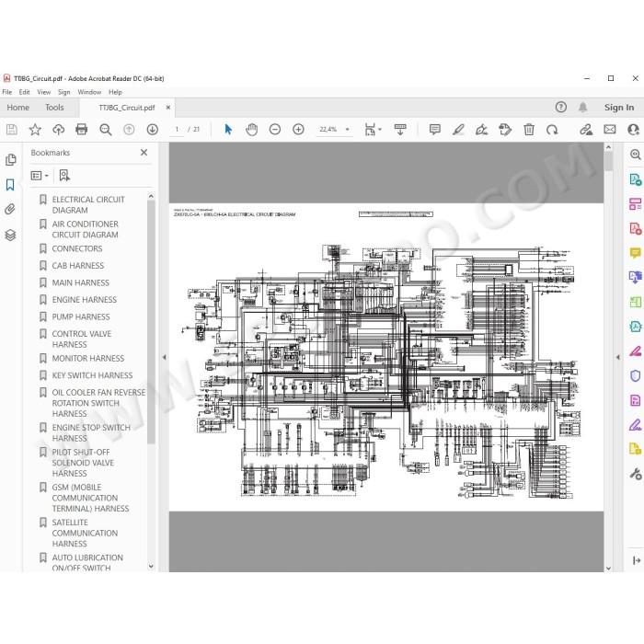Screen dimensions: 644x644
Task: Jump to CAB HARNESS bookmark
Action: 78,266
